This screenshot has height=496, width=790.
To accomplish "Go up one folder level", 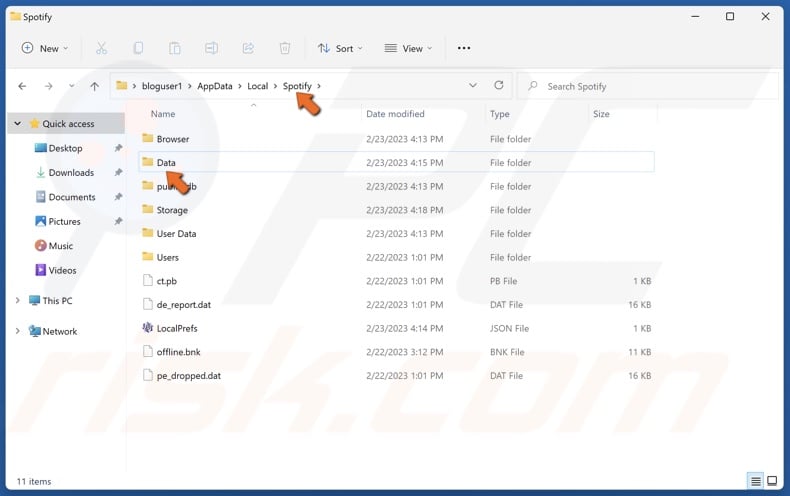I will (94, 86).
